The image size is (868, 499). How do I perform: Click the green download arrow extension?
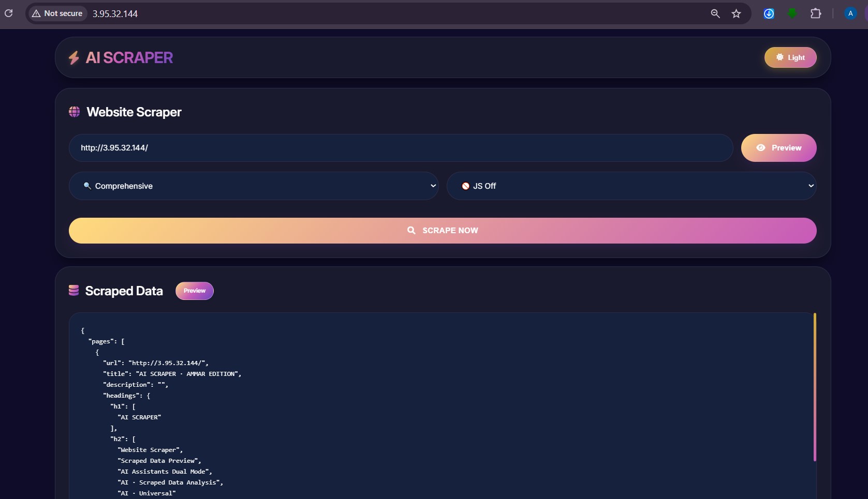(792, 13)
